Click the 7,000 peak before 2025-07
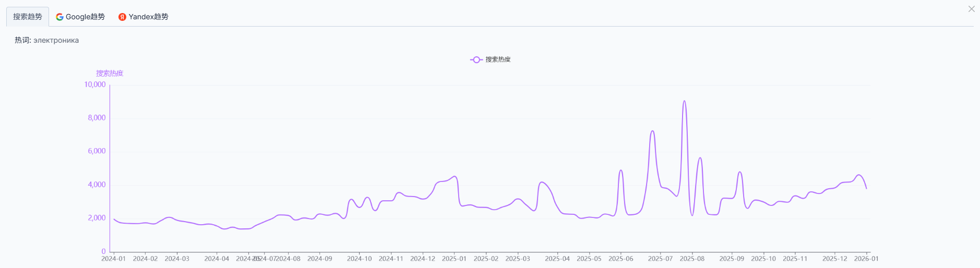The width and height of the screenshot is (980, 268). [652, 131]
